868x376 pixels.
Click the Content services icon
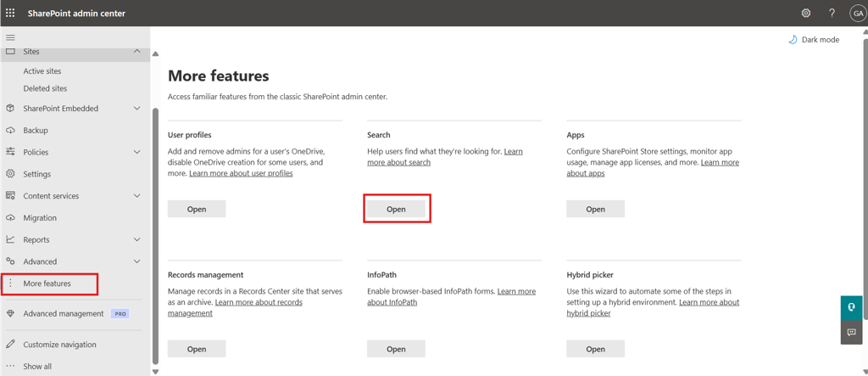point(10,196)
